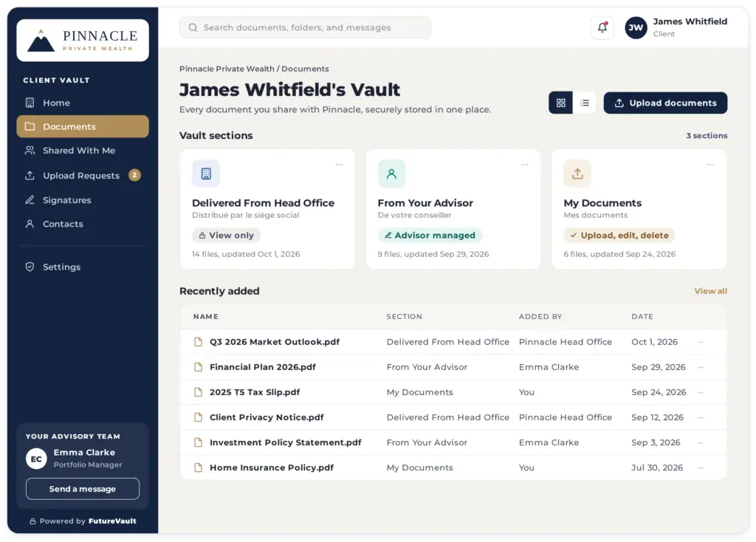The image size is (756, 542).
Task: Click file icon beside Home Insurance Policy.pdf
Action: (x=198, y=467)
